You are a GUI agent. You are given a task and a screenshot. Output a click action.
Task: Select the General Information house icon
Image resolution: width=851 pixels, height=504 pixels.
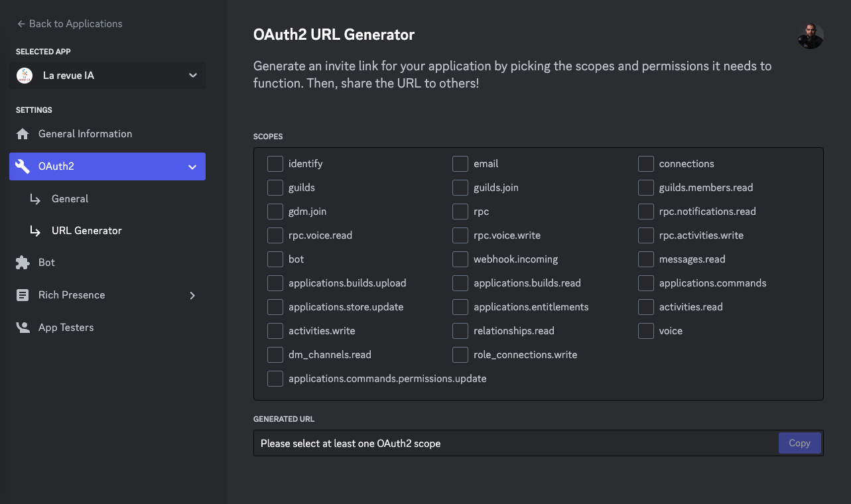point(23,133)
